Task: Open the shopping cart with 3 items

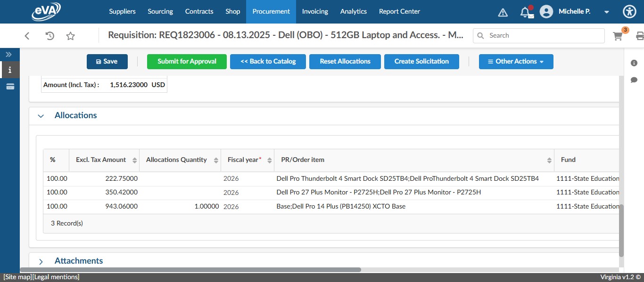Action: (618, 35)
